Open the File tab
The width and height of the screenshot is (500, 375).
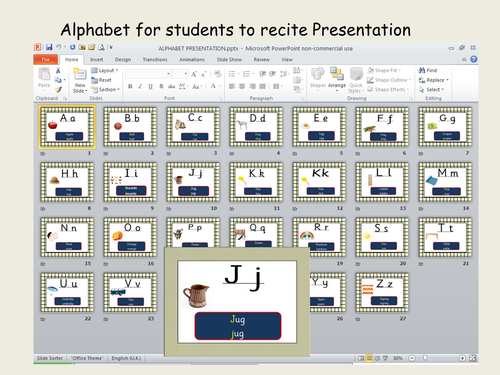[x=46, y=59]
